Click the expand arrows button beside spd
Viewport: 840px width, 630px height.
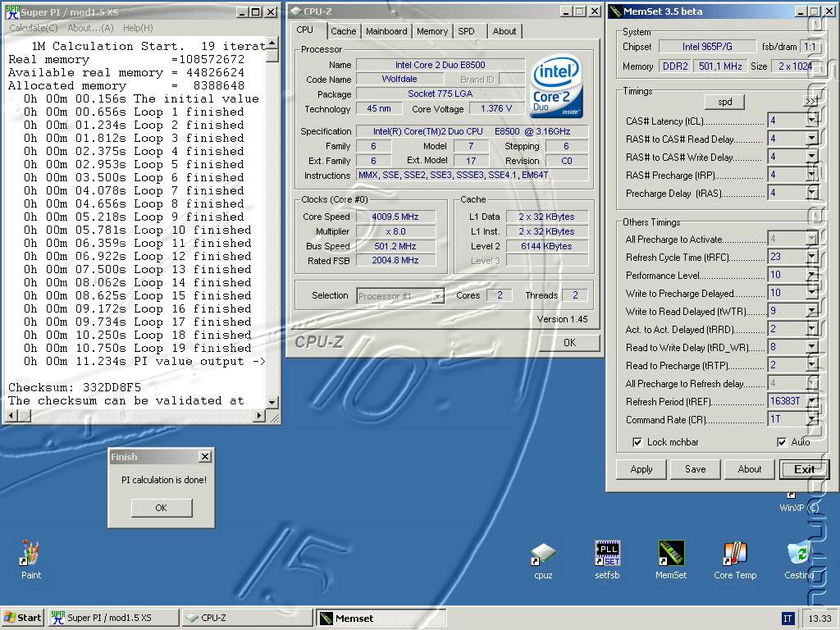click(x=810, y=101)
